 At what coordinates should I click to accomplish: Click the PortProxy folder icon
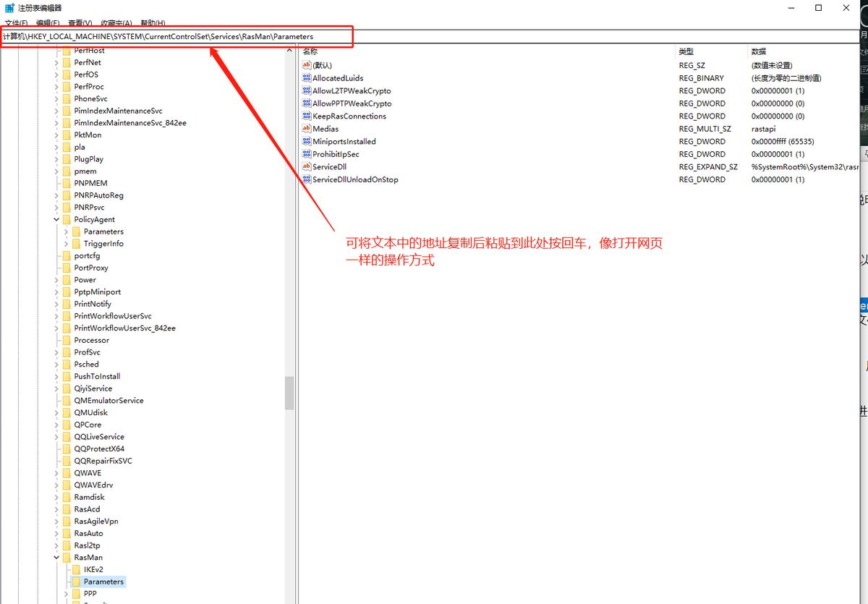click(67, 268)
